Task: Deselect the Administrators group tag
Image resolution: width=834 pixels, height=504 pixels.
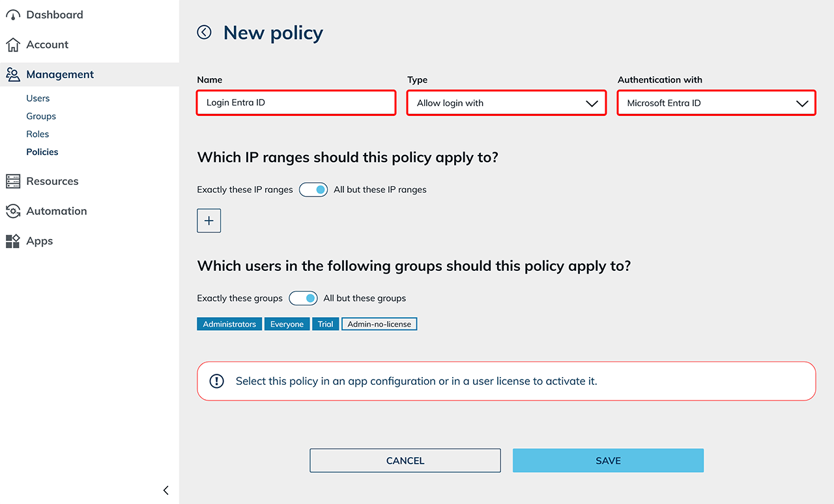Action: coord(229,324)
